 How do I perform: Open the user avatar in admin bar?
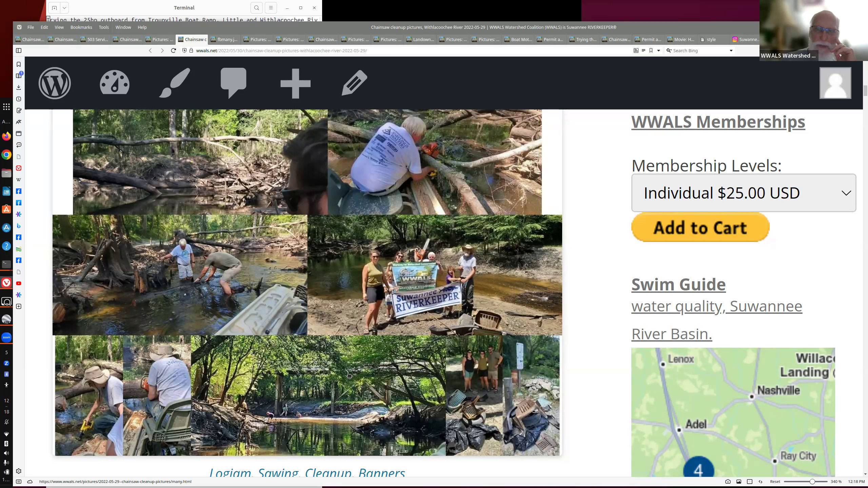[835, 83]
